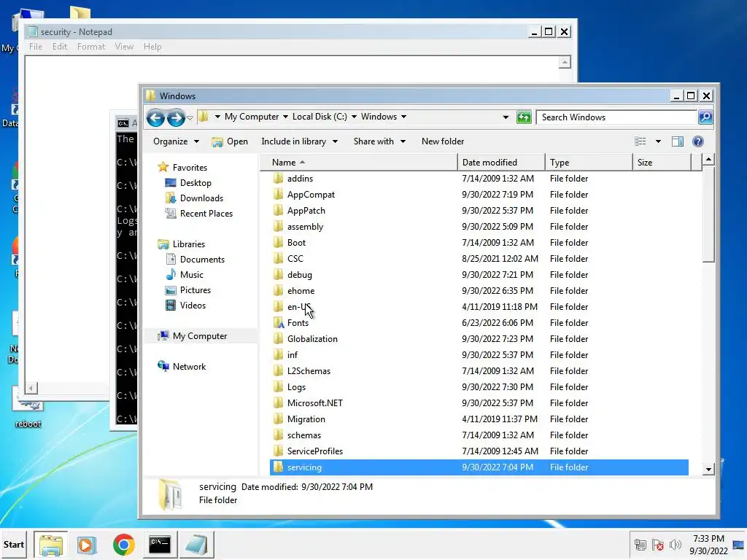Screen dimensions: 747x560
Task: Expand My Computer breadcrumb arrow
Action: 285,117
